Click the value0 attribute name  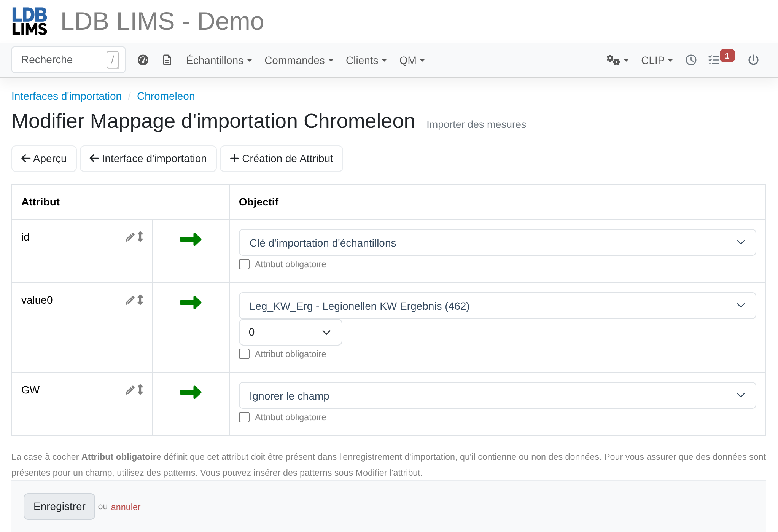point(37,300)
